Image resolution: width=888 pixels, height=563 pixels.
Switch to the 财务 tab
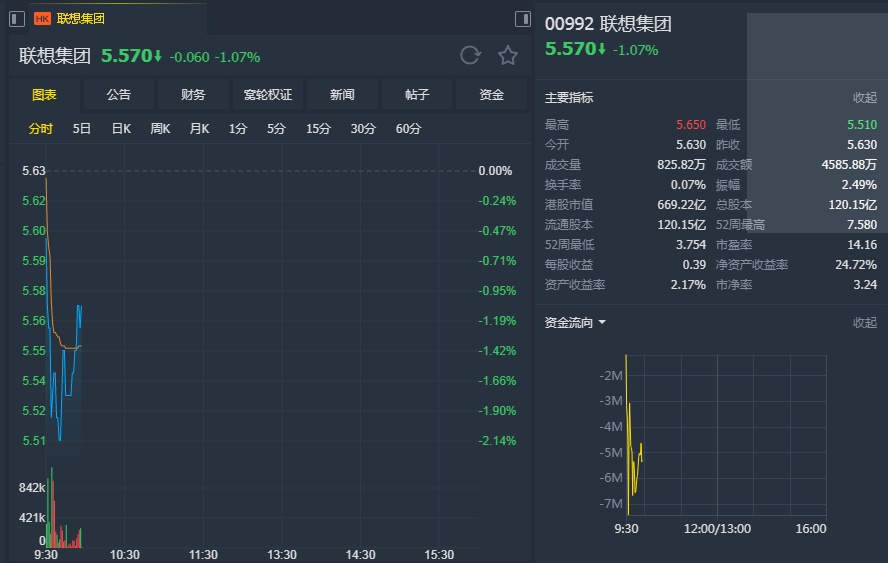point(193,95)
